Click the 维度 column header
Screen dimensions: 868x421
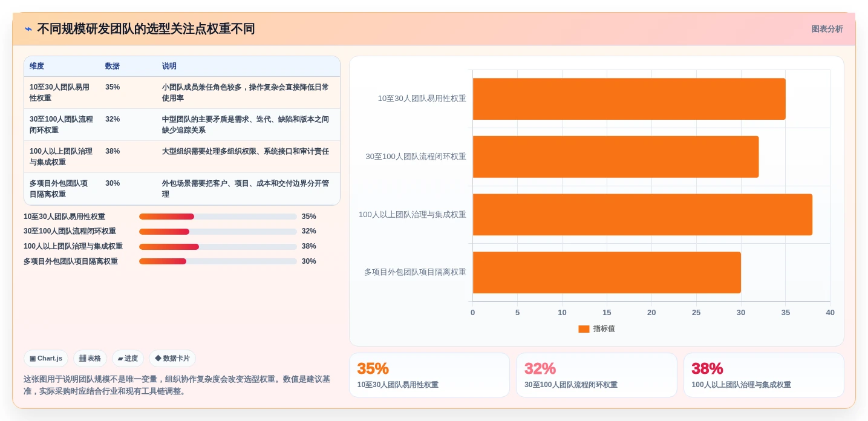37,67
